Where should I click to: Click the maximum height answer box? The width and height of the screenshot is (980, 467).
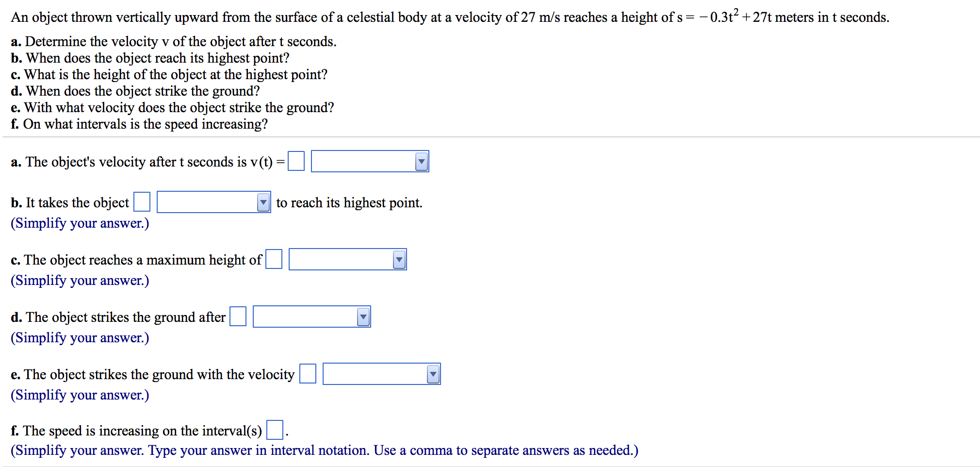(274, 259)
